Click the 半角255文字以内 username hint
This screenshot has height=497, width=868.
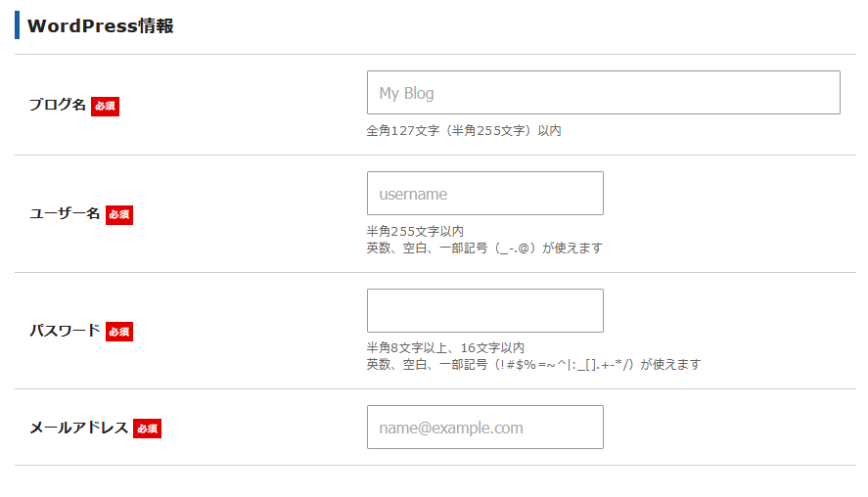click(x=415, y=231)
